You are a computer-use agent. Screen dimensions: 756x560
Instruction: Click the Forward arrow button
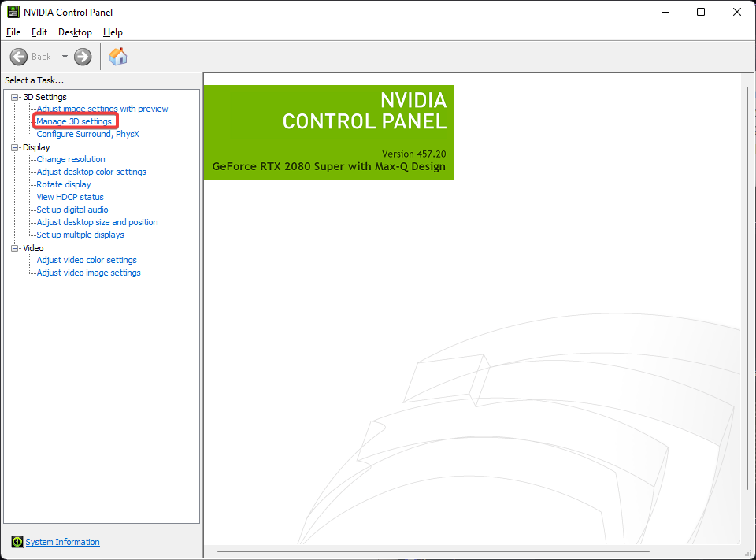[83, 57]
